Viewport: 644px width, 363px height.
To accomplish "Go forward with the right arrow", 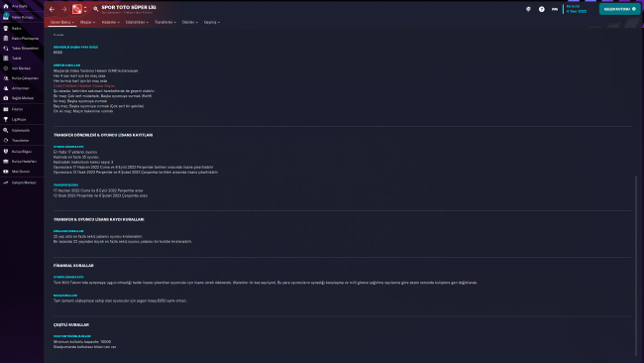I will (x=64, y=9).
